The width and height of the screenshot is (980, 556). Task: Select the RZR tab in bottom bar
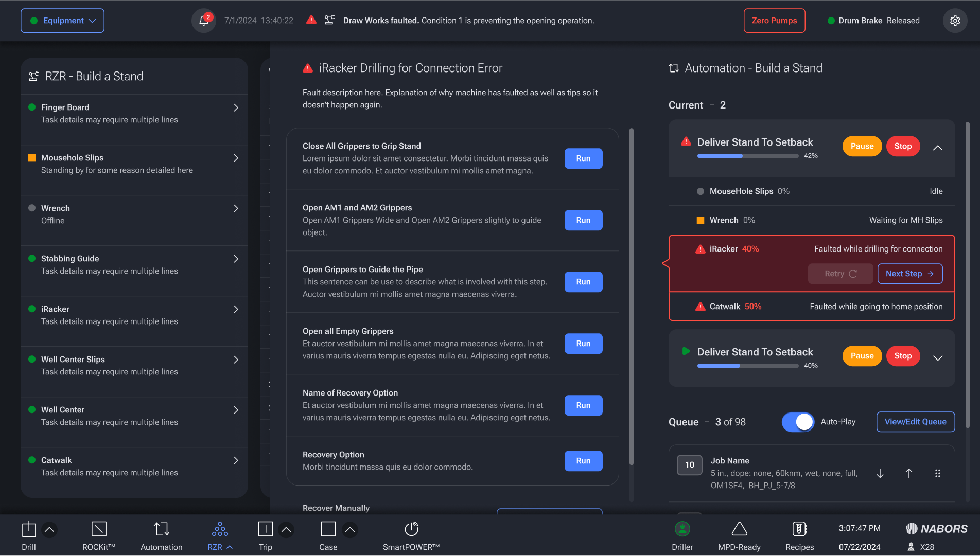pos(220,535)
